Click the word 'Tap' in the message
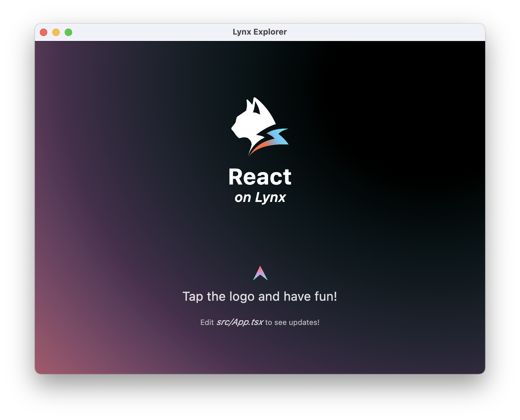Image resolution: width=520 pixels, height=420 pixels. pyautogui.click(x=193, y=297)
